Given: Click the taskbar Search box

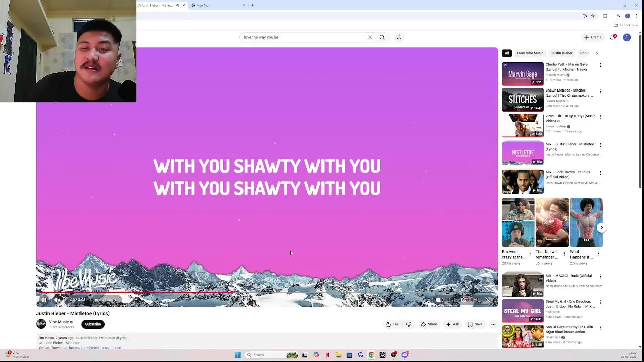Looking at the screenshot, I should tap(272, 355).
